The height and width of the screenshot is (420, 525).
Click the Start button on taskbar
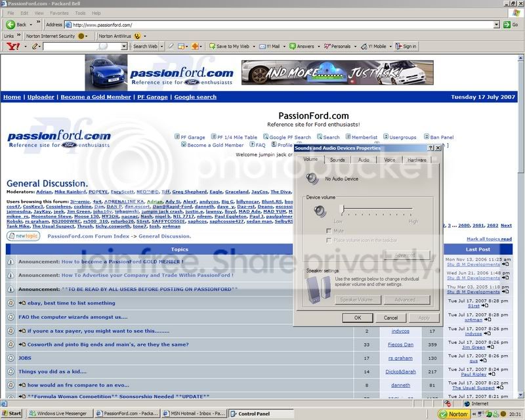(x=11, y=413)
